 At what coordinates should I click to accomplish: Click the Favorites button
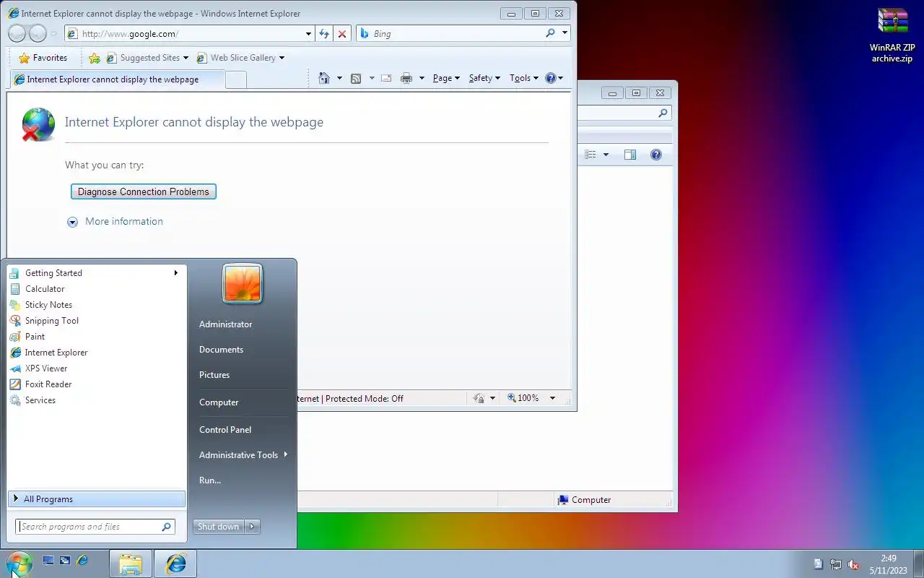pyautogui.click(x=43, y=58)
